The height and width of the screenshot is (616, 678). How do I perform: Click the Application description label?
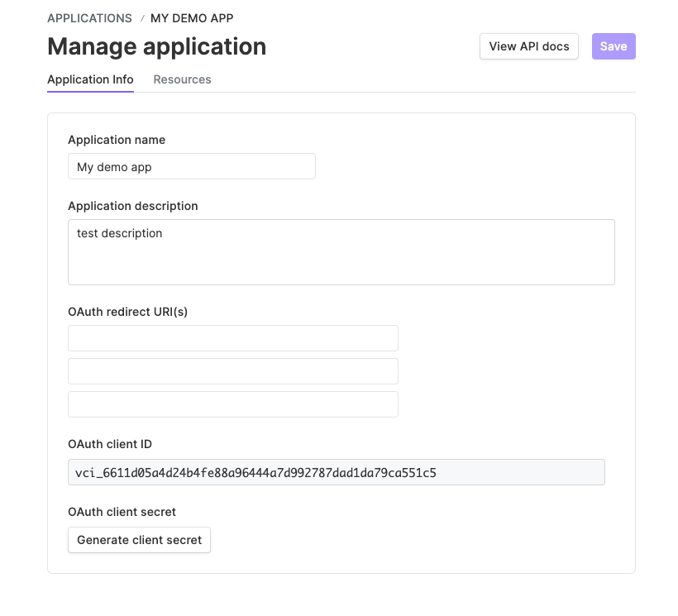[x=133, y=206]
